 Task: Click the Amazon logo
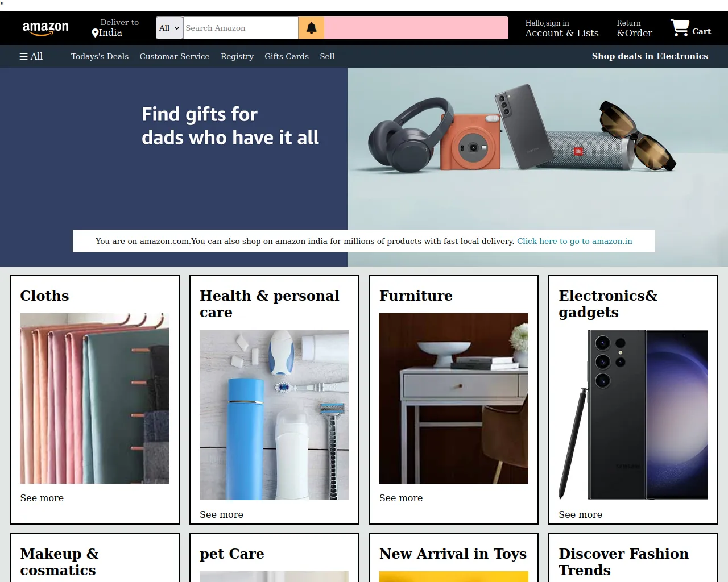(45, 28)
